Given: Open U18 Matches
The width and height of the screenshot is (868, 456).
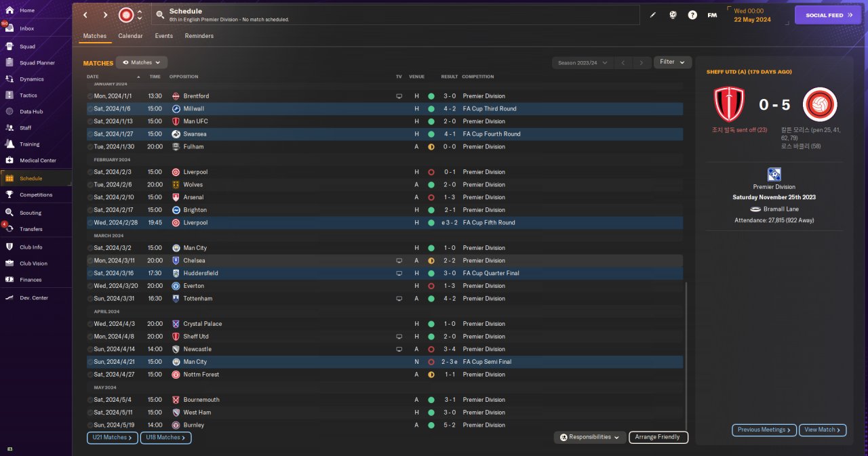Looking at the screenshot, I should (166, 438).
